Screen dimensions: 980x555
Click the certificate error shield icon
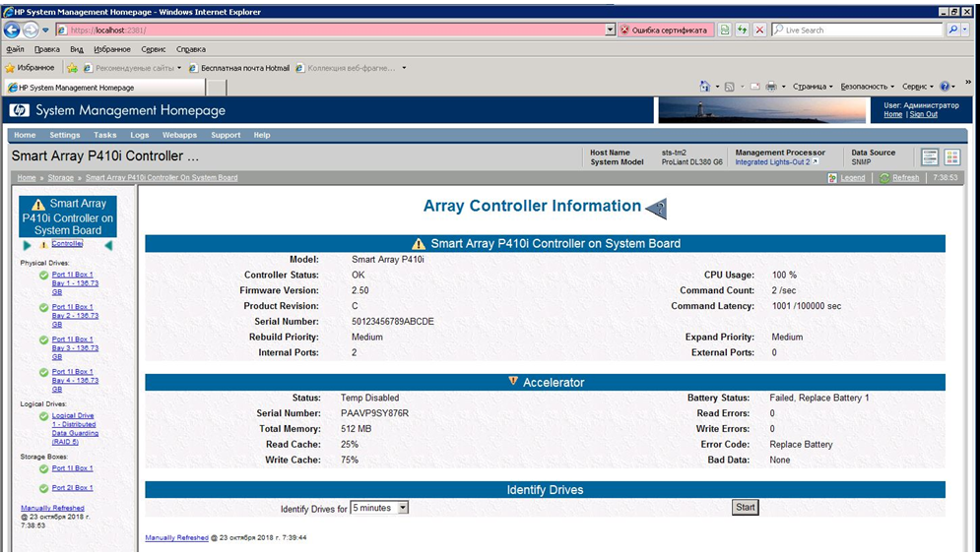pos(624,30)
